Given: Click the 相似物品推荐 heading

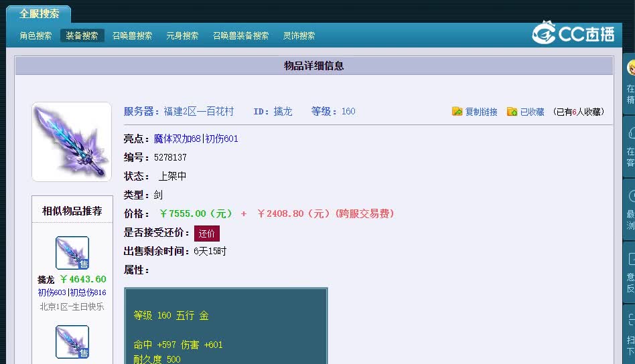Looking at the screenshot, I should tap(72, 211).
